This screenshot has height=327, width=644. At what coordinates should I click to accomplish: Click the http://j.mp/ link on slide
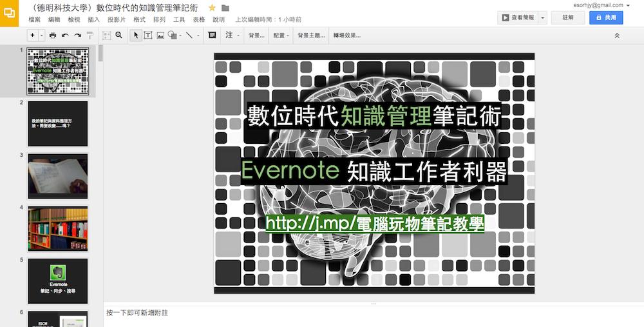(375, 223)
